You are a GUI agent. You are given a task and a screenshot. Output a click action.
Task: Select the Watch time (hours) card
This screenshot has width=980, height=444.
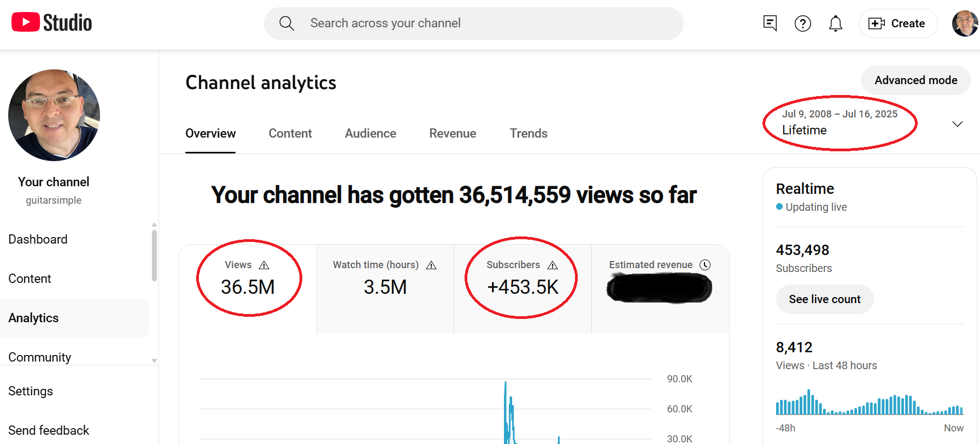click(x=385, y=288)
